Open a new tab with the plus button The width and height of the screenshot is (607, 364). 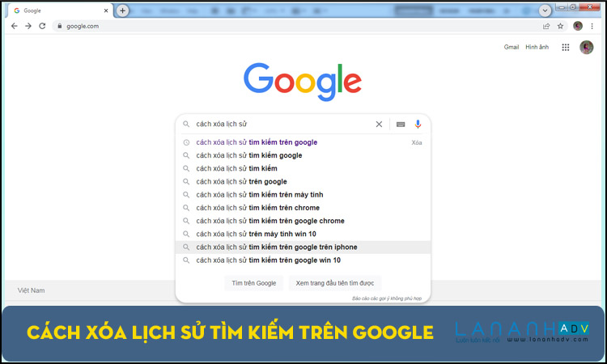[122, 11]
